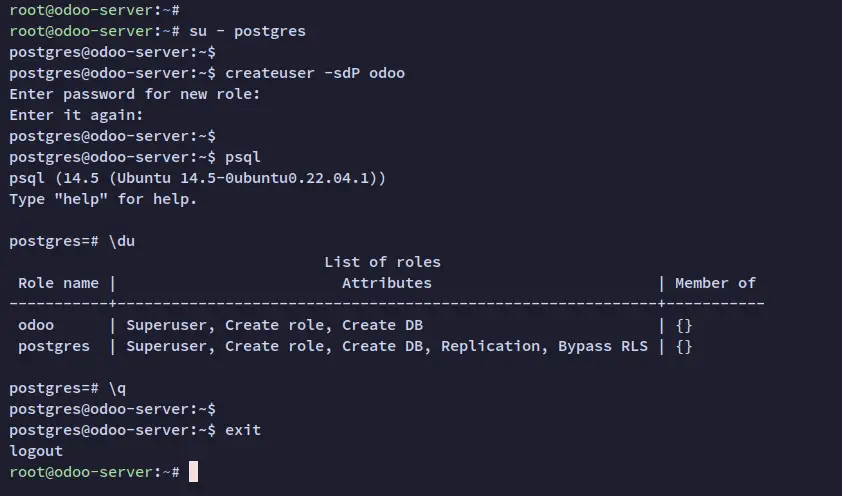The width and height of the screenshot is (842, 496).
Task: Click the 'psql' command on the prompt
Action: coord(243,157)
